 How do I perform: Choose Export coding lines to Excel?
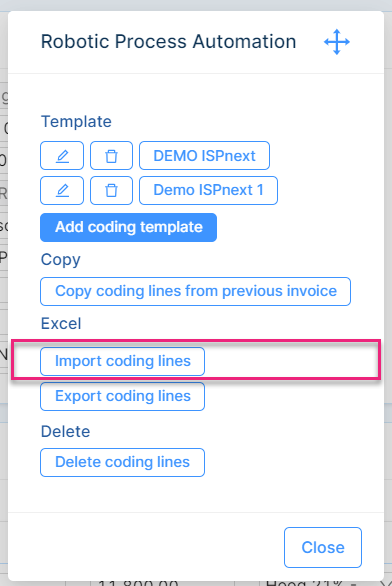123,397
